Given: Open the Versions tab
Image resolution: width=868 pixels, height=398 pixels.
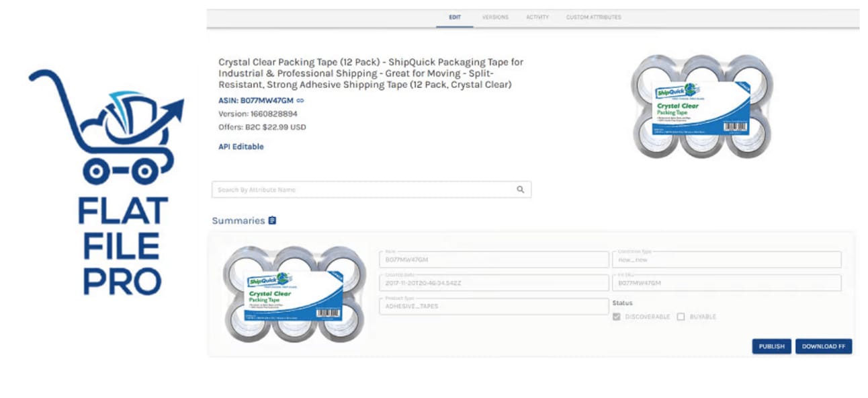Looking at the screenshot, I should 495,17.
